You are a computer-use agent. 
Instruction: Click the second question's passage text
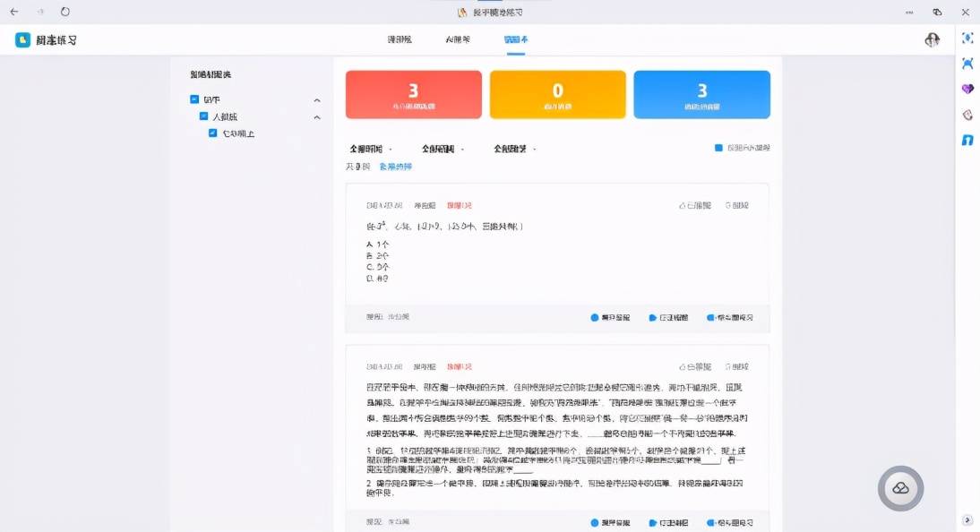pyautogui.click(x=557, y=410)
